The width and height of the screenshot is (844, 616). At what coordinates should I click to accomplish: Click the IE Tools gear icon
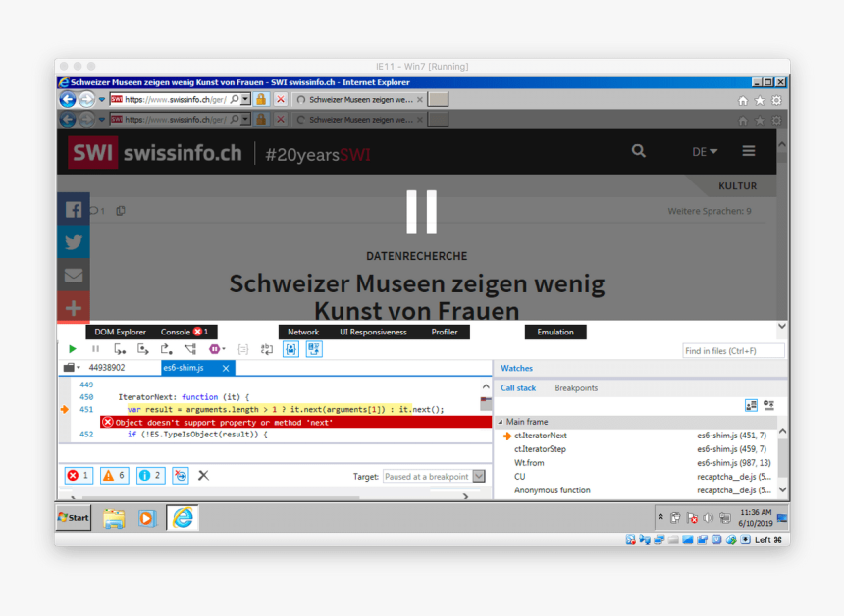pos(776,101)
